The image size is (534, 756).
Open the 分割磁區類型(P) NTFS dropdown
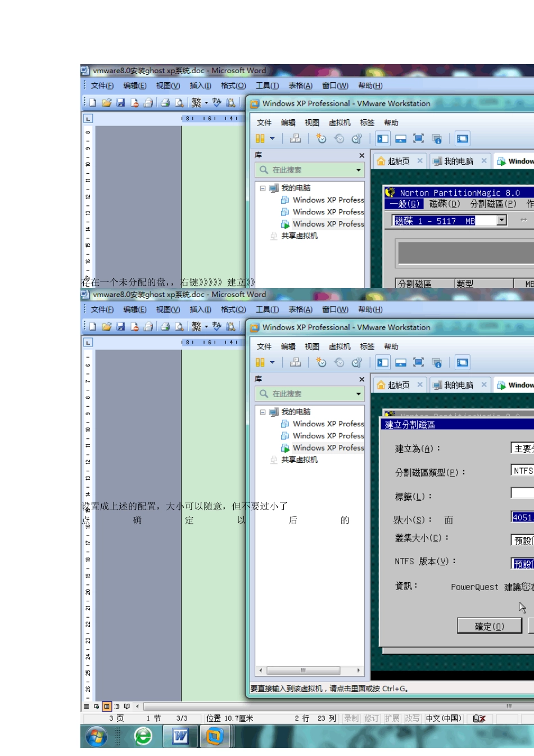[x=522, y=471]
